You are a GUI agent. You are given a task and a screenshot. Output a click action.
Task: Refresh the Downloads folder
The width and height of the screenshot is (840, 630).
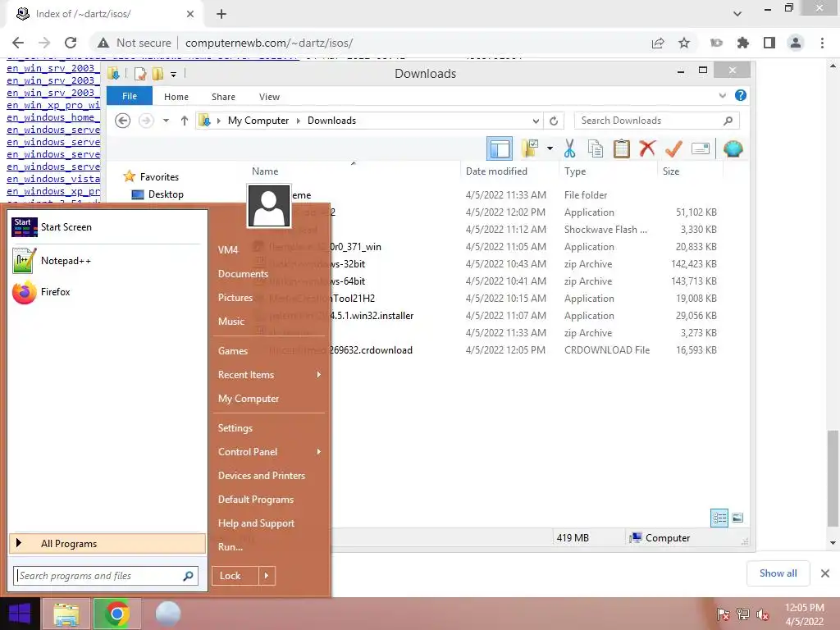554,121
